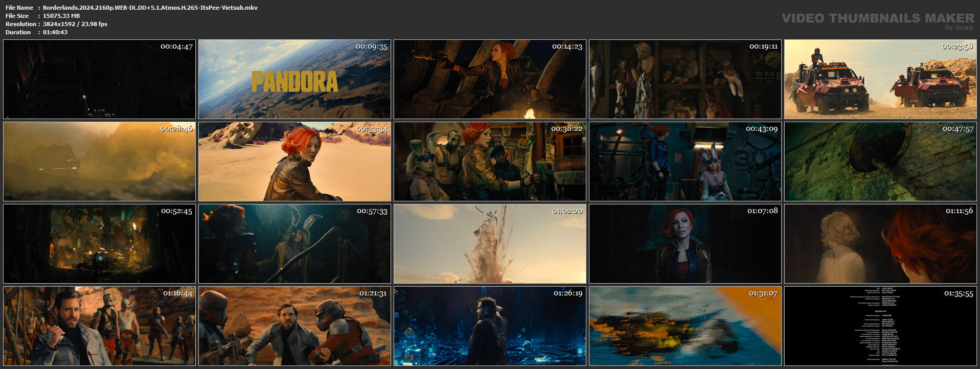
Task: Click the File Size label
Action: pos(17,16)
